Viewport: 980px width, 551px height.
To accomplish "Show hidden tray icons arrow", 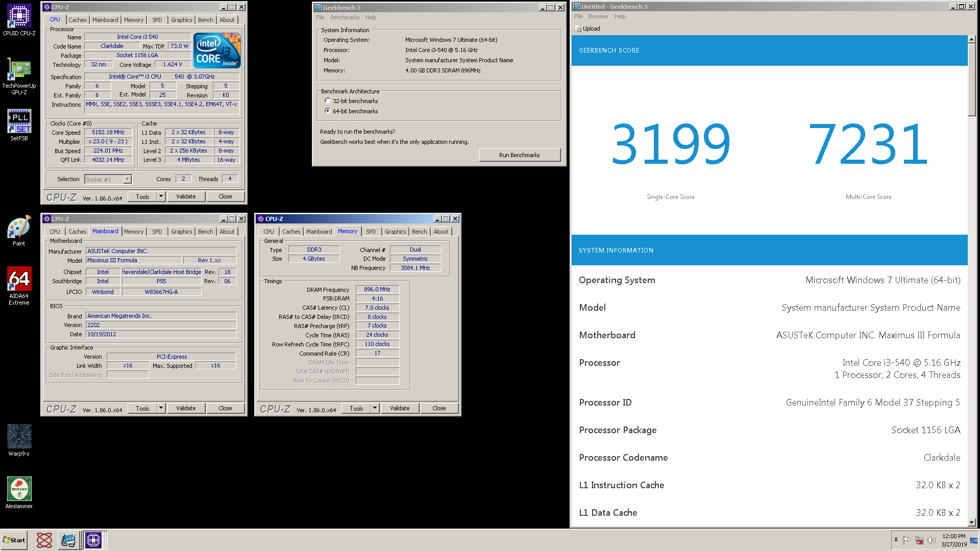I will [x=896, y=540].
